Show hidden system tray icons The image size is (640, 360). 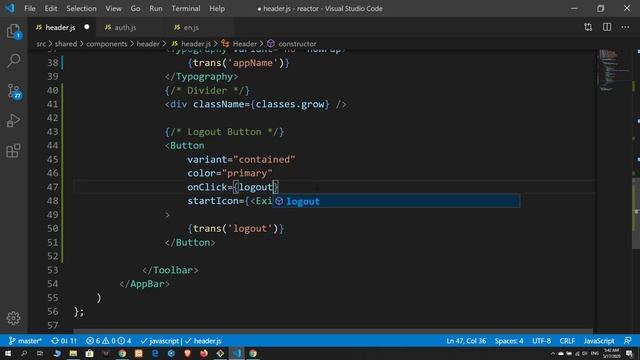[553, 353]
